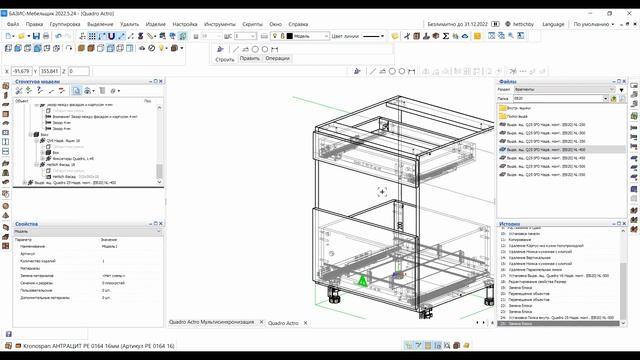This screenshot has height=360, width=640.
Task: Select the Line drawing tool icon
Action: pyautogui.click(x=236, y=49)
